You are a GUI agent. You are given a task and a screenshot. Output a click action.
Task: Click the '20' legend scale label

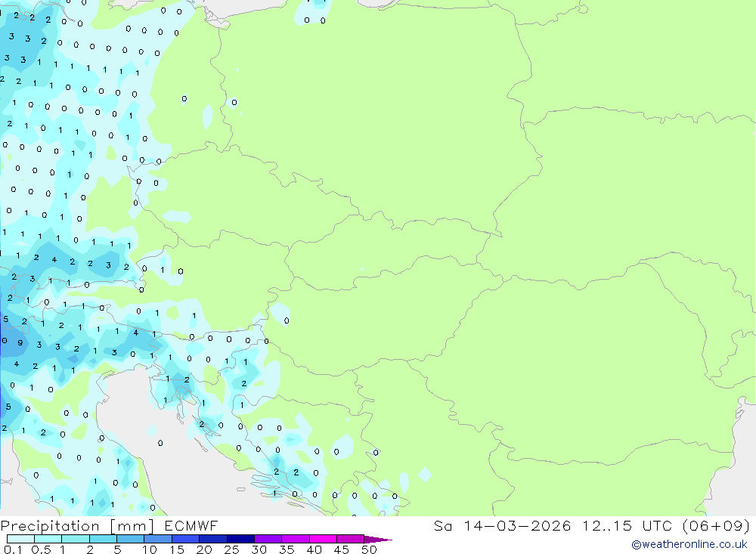point(204,549)
